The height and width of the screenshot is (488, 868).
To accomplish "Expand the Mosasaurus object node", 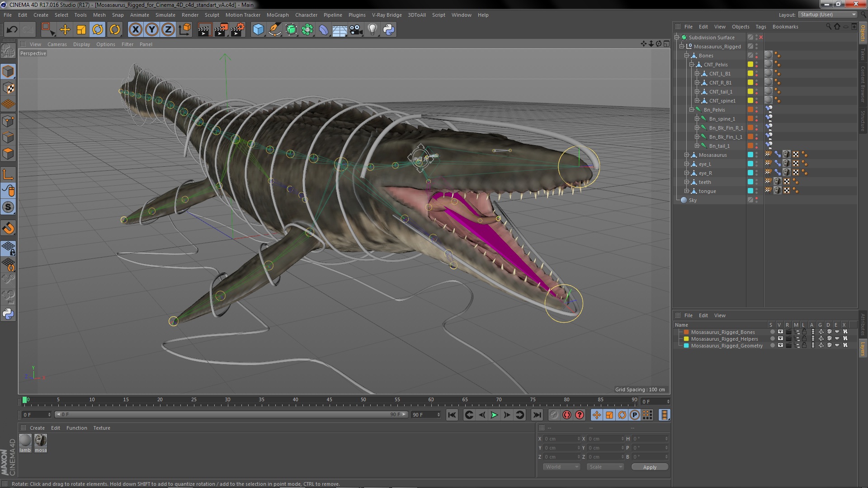I will (x=686, y=155).
